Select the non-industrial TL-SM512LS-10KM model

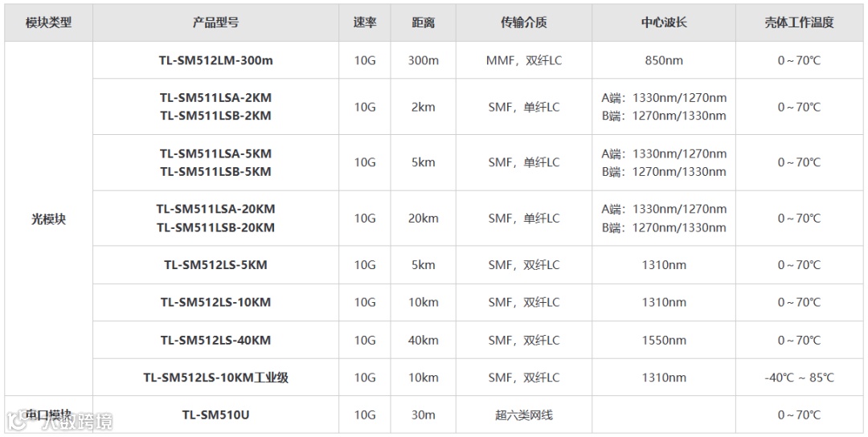coord(216,303)
